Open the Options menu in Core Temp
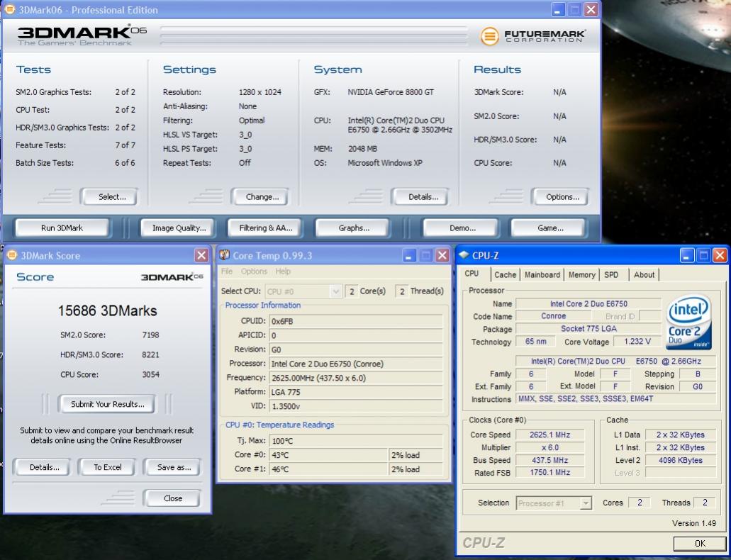 click(254, 271)
